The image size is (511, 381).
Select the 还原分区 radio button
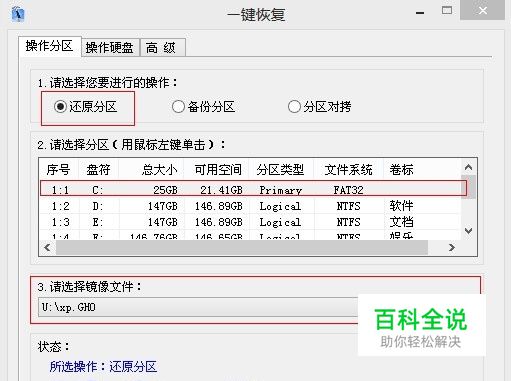85,107
